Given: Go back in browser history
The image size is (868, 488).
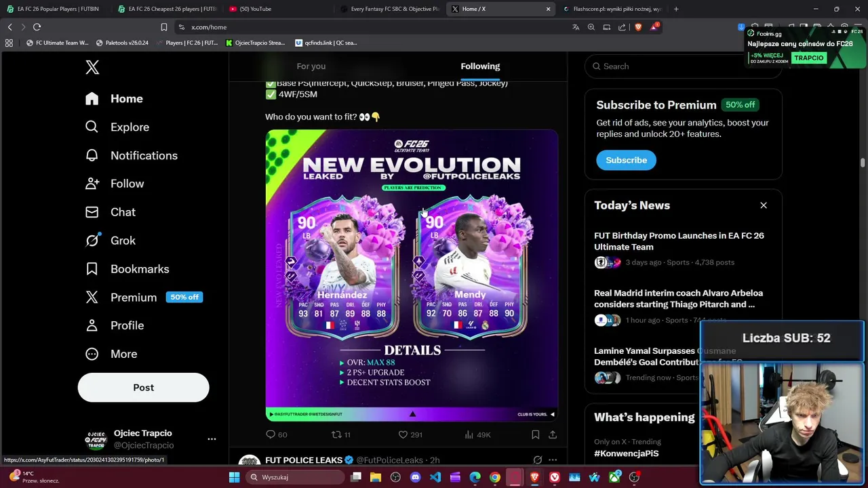Looking at the screenshot, I should [x=9, y=27].
